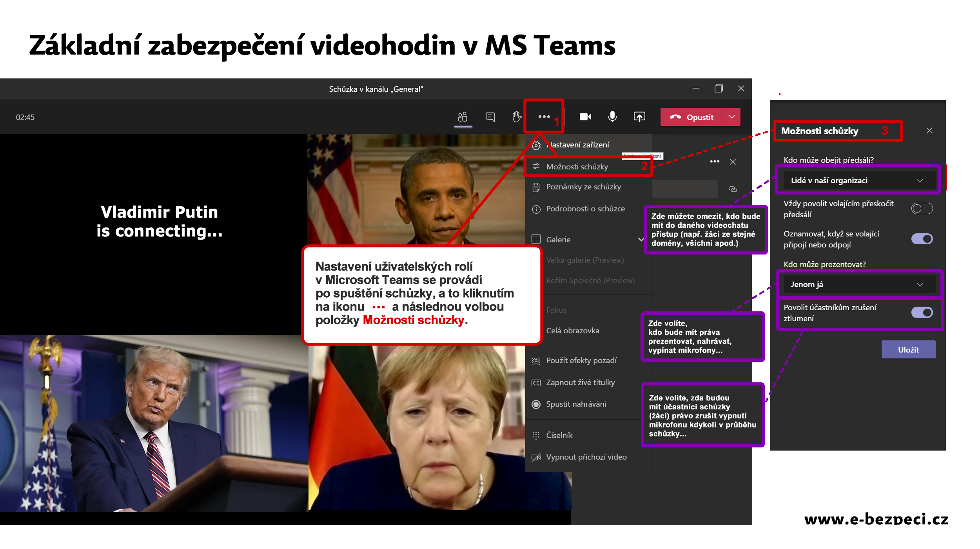Click the 02:45 meeting timer
Viewport: 980px width, 549px height.
coord(25,117)
